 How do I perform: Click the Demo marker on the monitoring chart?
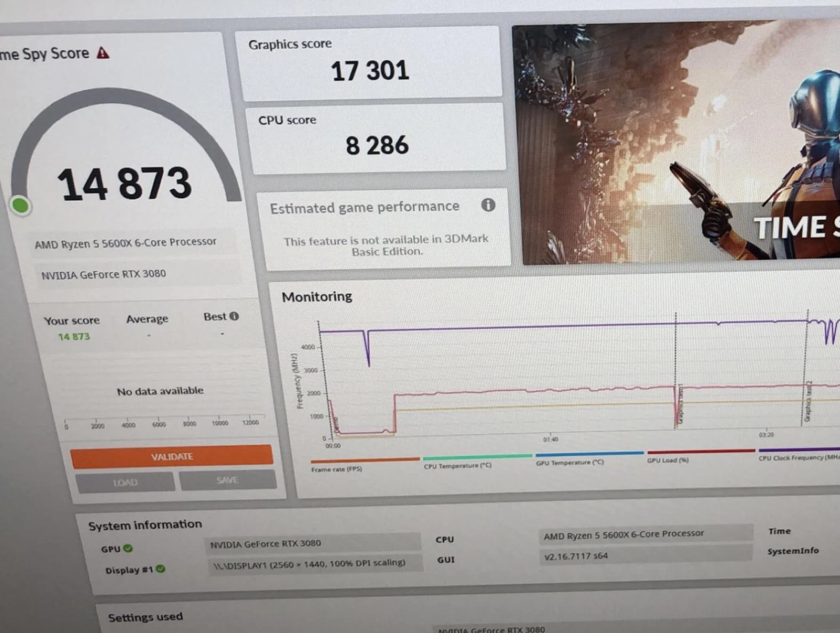point(336,424)
